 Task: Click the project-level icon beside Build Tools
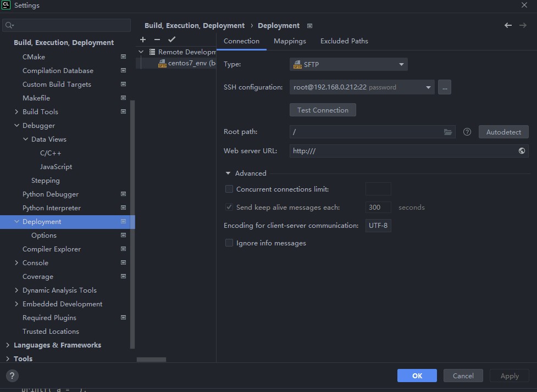(x=123, y=111)
